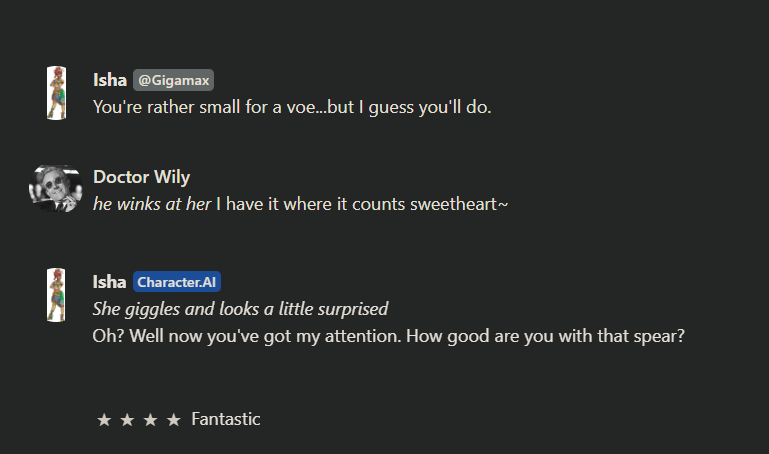Click the Character.AI badge
Viewport: 769px width, 454px height.
coord(177,282)
